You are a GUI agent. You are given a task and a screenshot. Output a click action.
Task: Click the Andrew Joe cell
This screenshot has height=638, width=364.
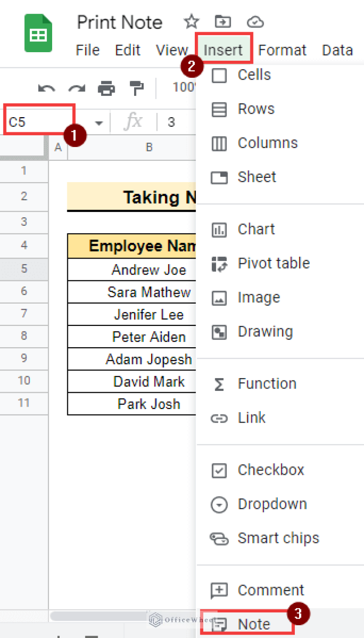[149, 270]
